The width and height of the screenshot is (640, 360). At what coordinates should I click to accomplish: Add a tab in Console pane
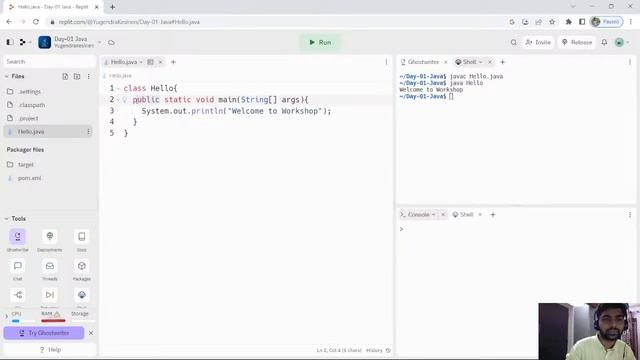pyautogui.click(x=493, y=214)
